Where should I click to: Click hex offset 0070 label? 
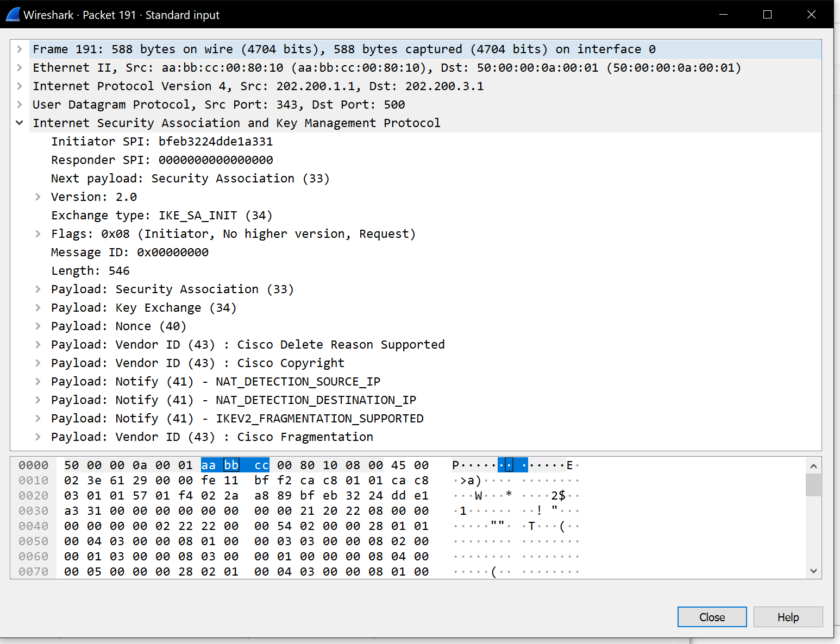pos(34,572)
